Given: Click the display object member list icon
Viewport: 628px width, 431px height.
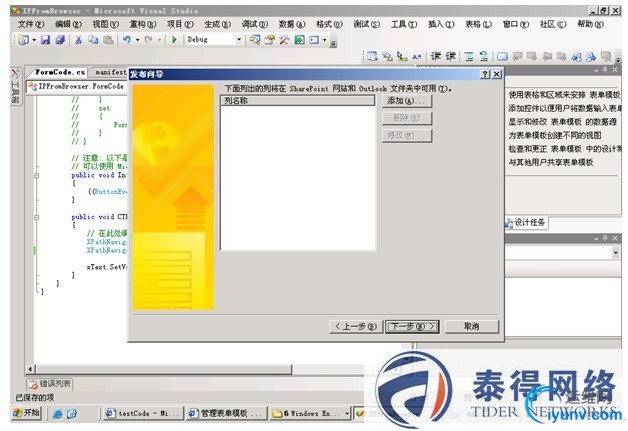Looking at the screenshot, I should pyautogui.click(x=372, y=56).
